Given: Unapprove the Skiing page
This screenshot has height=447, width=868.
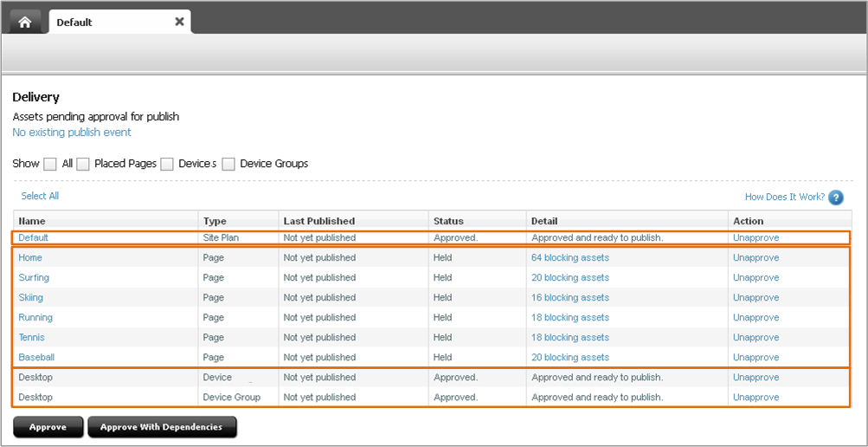Looking at the screenshot, I should 756,297.
